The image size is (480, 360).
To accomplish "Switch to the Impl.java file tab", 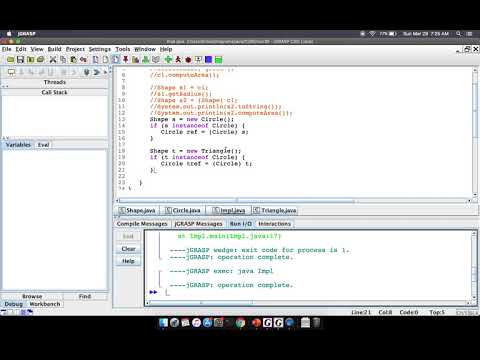I will click(x=229, y=210).
